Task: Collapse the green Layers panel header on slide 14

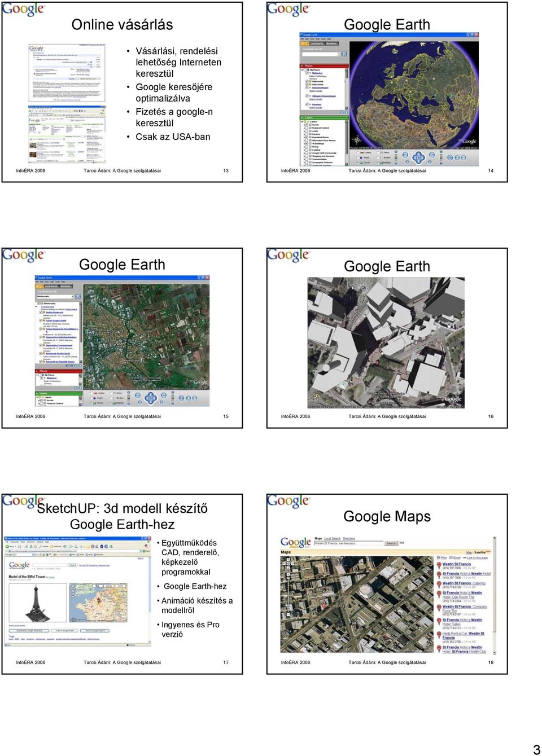Action: (x=324, y=118)
